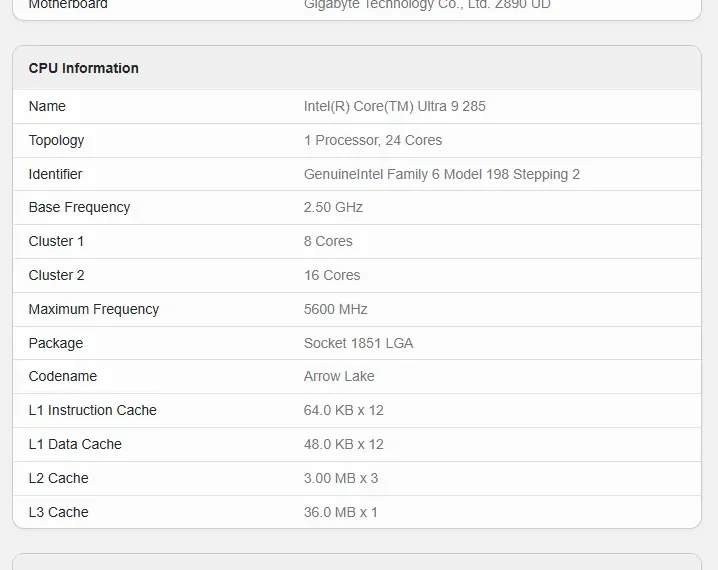The height and width of the screenshot is (570, 718).
Task: Select the value 1 Processor, 24 Cores
Action: pyautogui.click(x=373, y=140)
